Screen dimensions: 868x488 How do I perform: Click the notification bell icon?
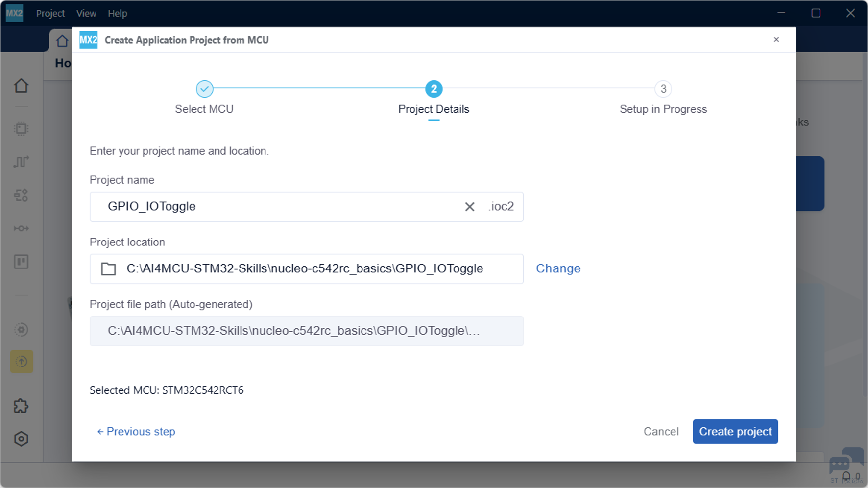[846, 477]
